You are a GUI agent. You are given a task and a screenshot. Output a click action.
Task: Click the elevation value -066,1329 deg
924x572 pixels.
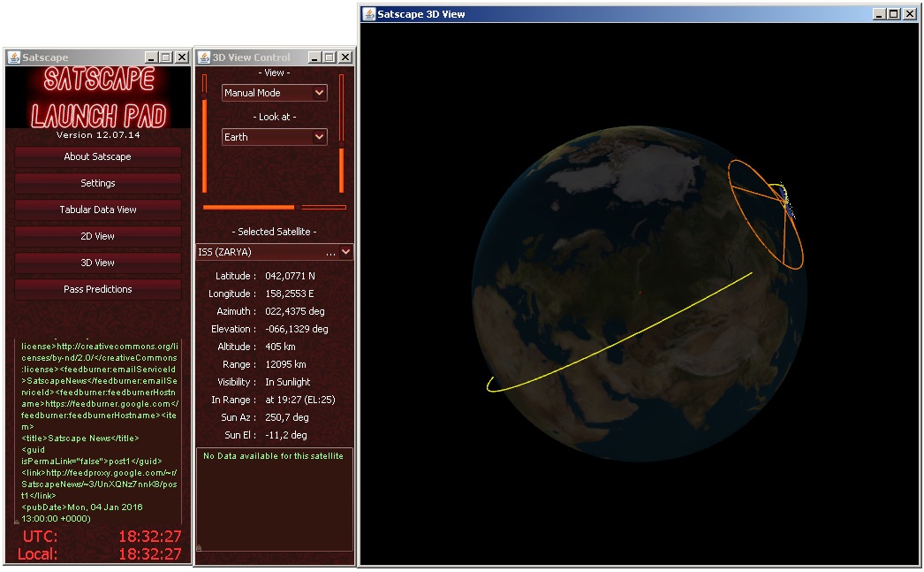[x=297, y=329]
